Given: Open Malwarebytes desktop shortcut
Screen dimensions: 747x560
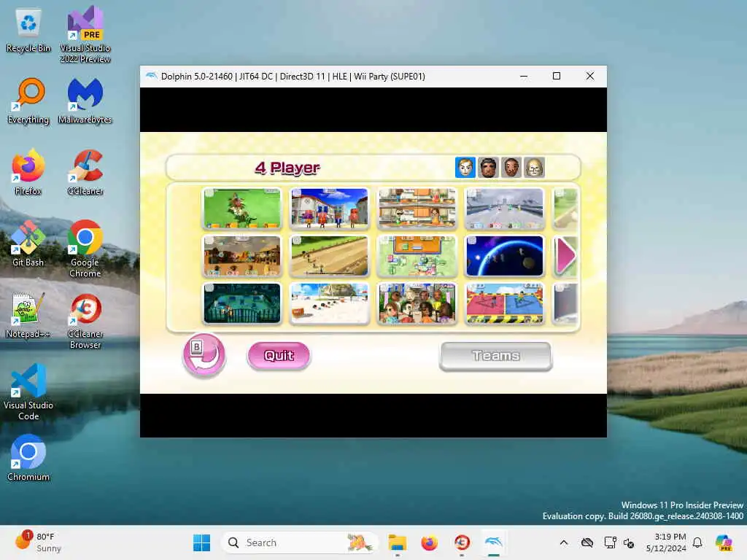Looking at the screenshot, I should click(x=85, y=101).
